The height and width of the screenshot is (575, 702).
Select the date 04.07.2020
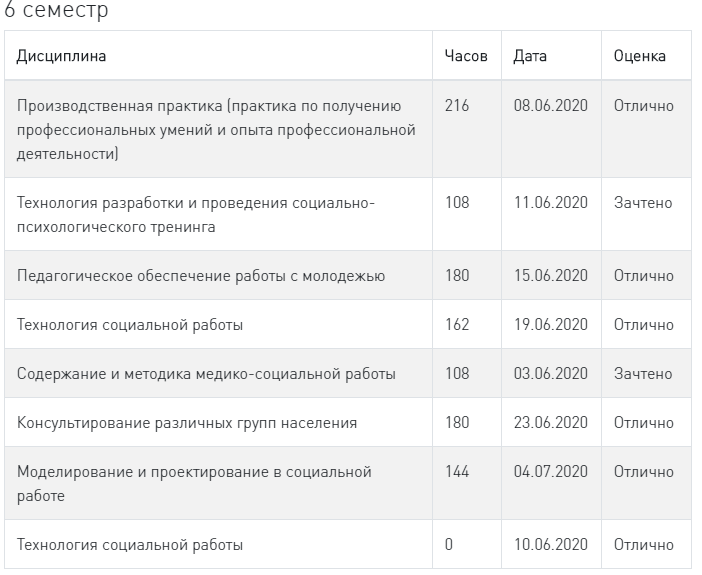551,472
